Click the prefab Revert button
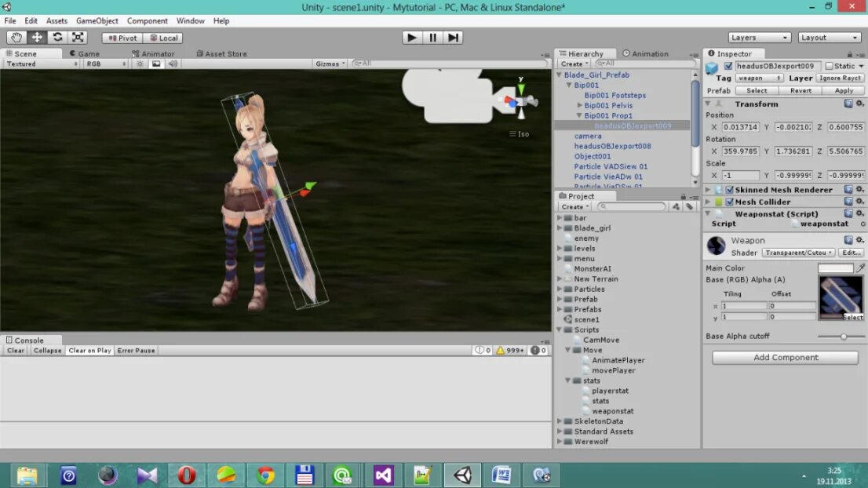 pos(801,90)
